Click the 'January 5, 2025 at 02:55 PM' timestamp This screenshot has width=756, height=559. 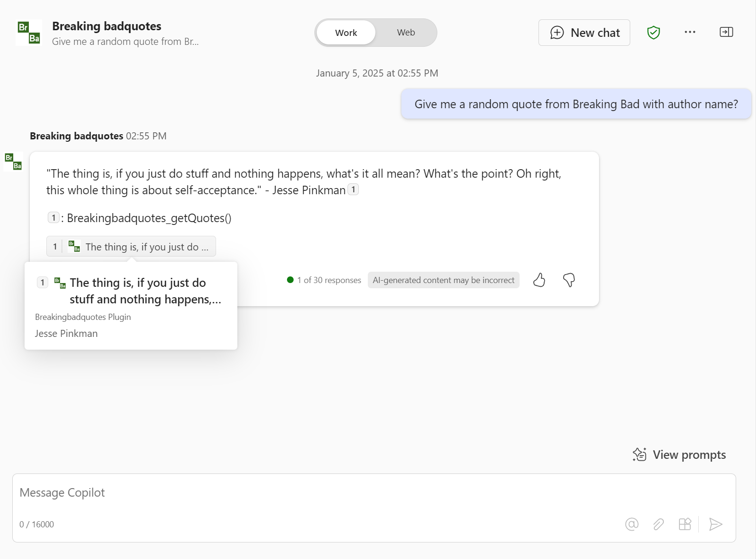(x=377, y=73)
